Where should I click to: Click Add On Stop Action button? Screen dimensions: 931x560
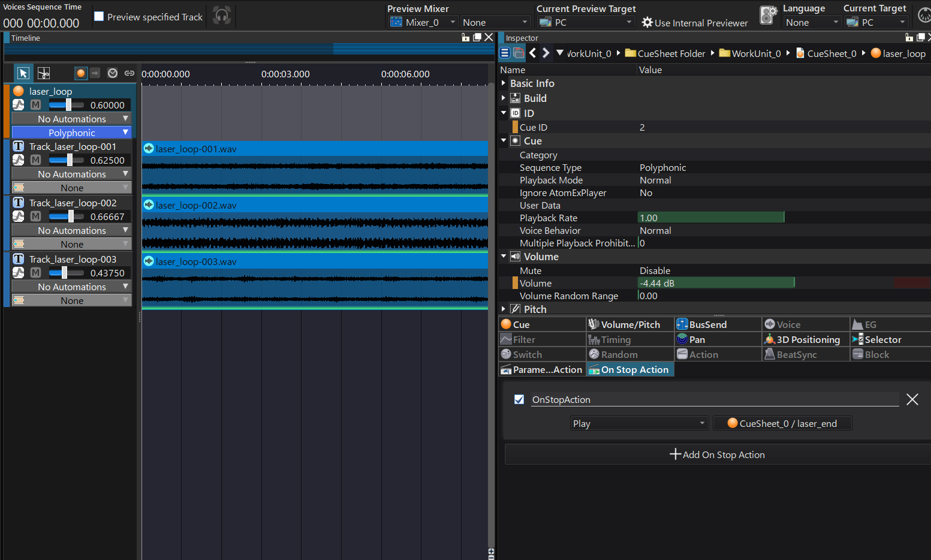717,454
